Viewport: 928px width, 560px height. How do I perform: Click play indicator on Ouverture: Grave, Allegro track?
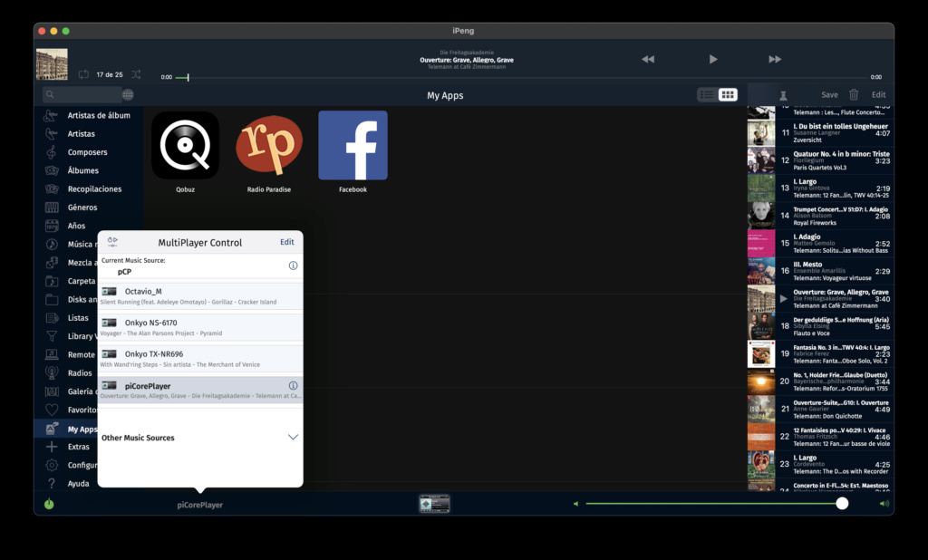[x=784, y=299]
